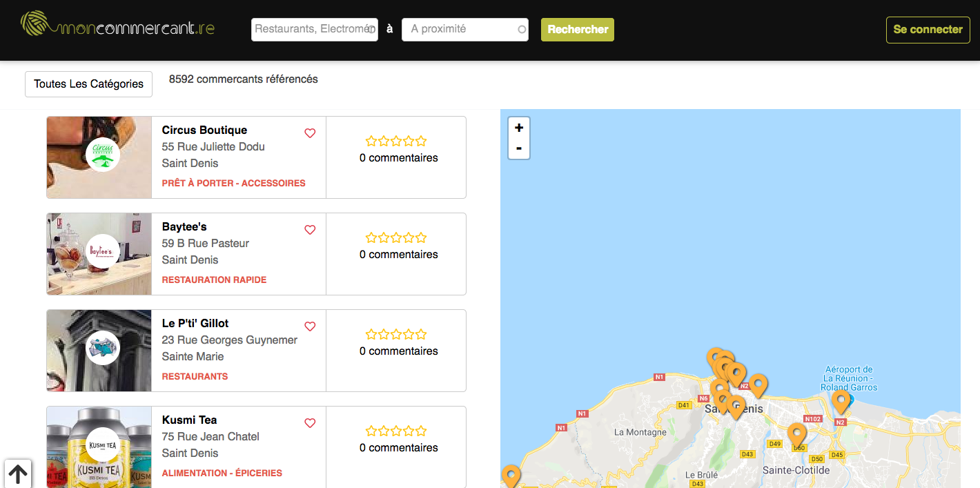The height and width of the screenshot is (488, 980).
Task: Click the Kusmi Tea round logo
Action: coord(103,445)
